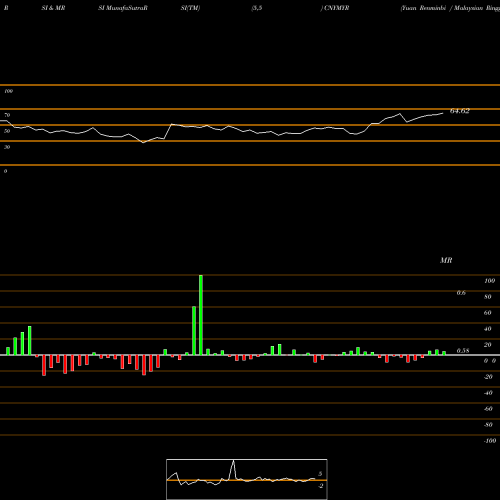The width and height of the screenshot is (500, 500).
Task: Click the "Yuan Renminbi / Malaysian Ringg" title text
Action: (x=450, y=8)
